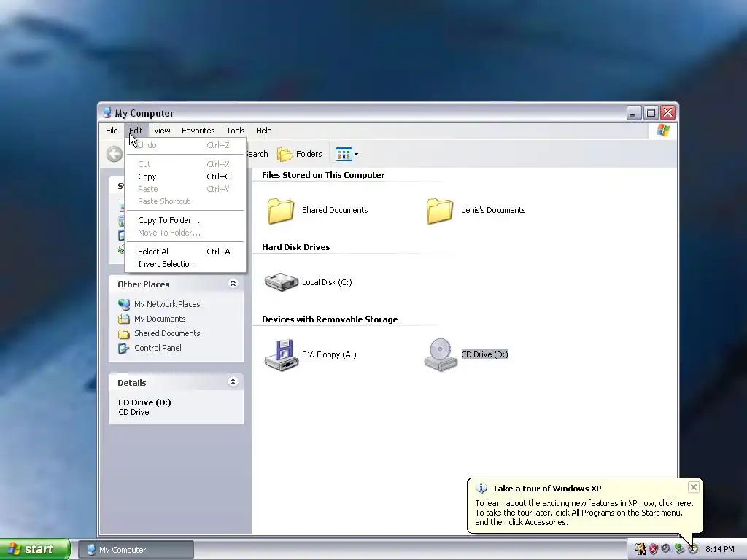Choose Invert Selection menu entry
The image size is (747, 560).
point(185,264)
